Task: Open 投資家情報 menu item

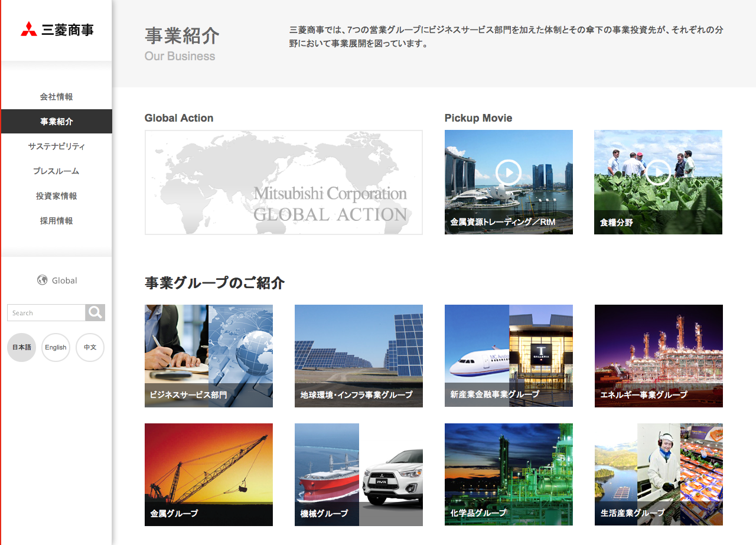Action: click(x=57, y=196)
